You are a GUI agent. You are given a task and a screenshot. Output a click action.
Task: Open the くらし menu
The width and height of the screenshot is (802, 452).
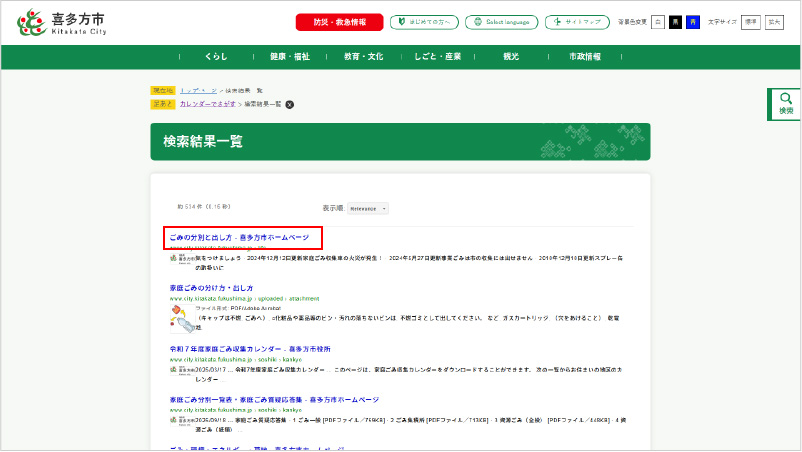click(x=216, y=57)
